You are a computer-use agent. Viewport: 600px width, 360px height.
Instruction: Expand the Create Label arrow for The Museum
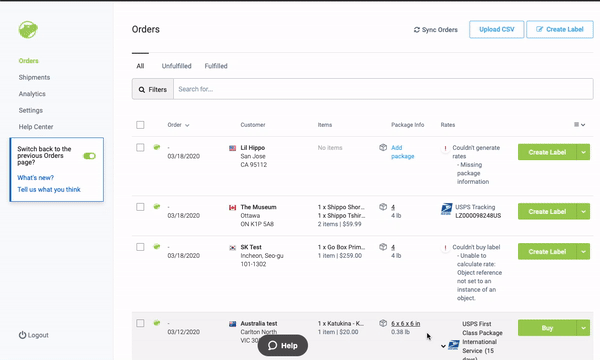coord(583,212)
